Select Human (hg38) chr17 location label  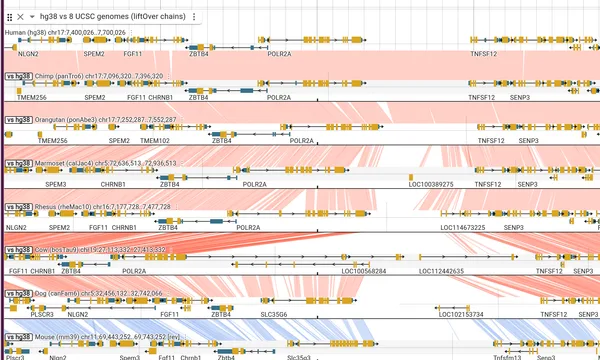(65, 33)
